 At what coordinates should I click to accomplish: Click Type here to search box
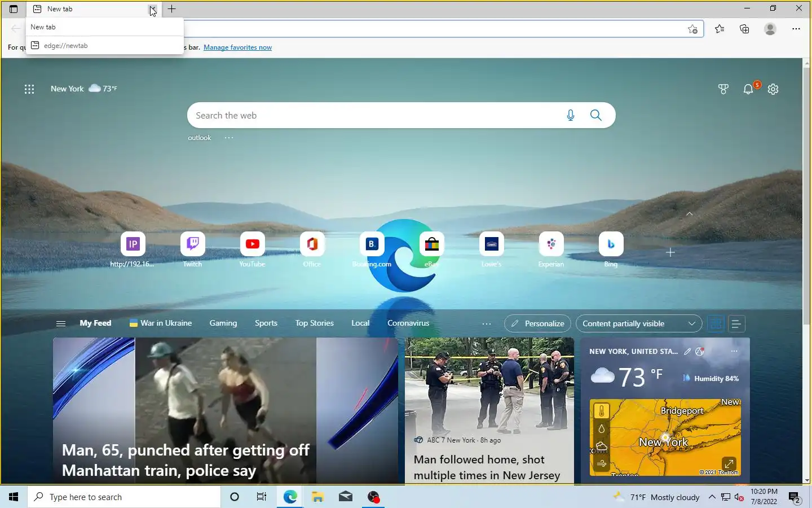click(124, 497)
